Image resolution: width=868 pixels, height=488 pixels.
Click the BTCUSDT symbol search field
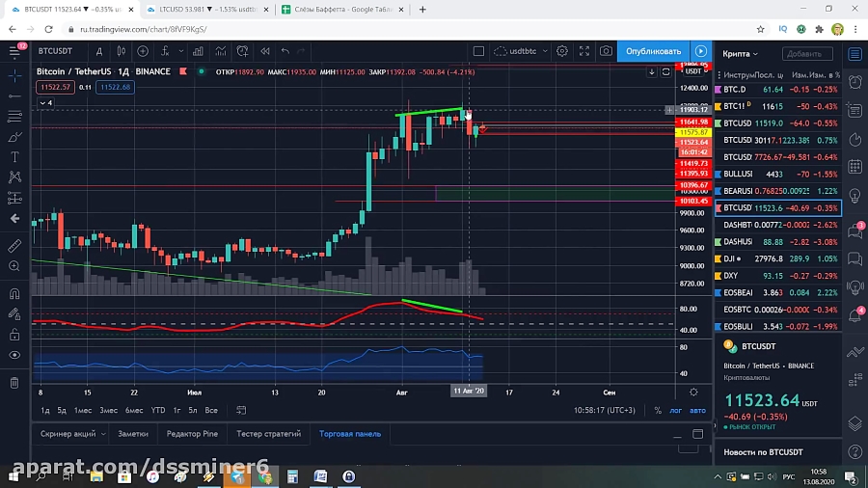55,51
